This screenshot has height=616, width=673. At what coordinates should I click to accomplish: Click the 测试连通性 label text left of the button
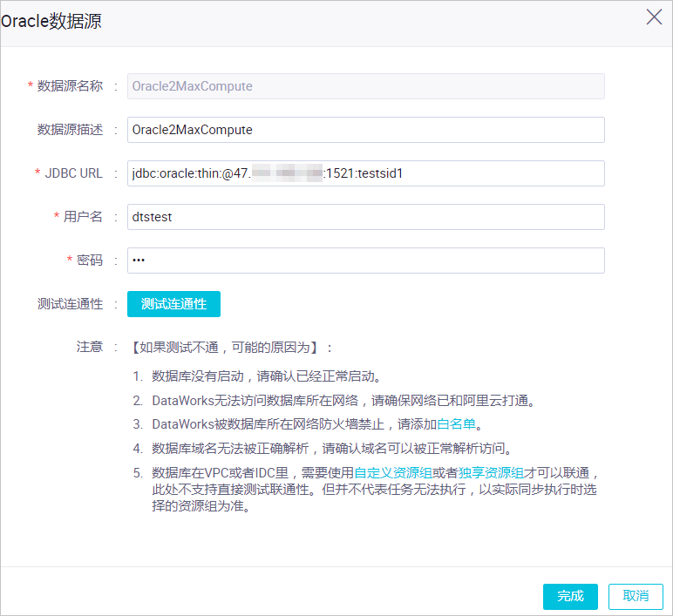(x=70, y=304)
